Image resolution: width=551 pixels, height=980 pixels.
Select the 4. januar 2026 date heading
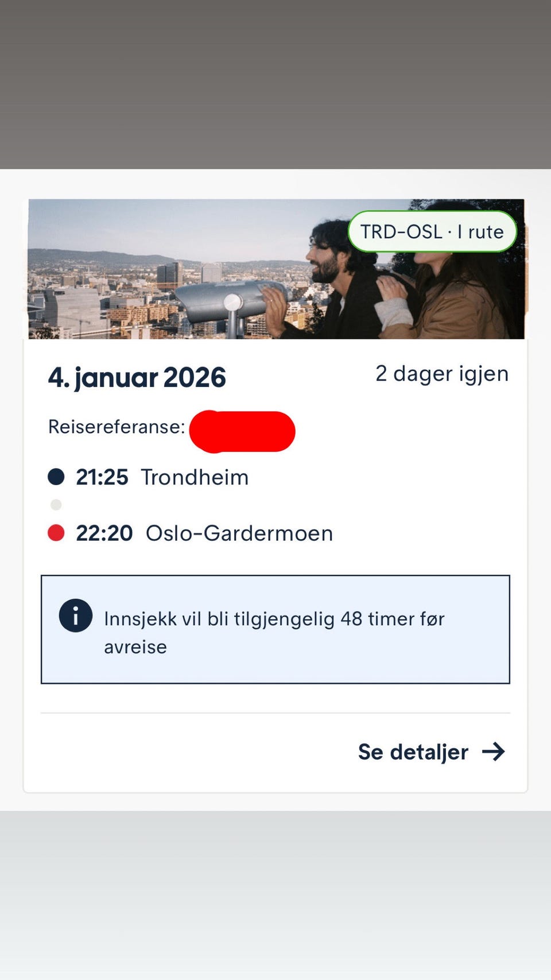coord(137,378)
